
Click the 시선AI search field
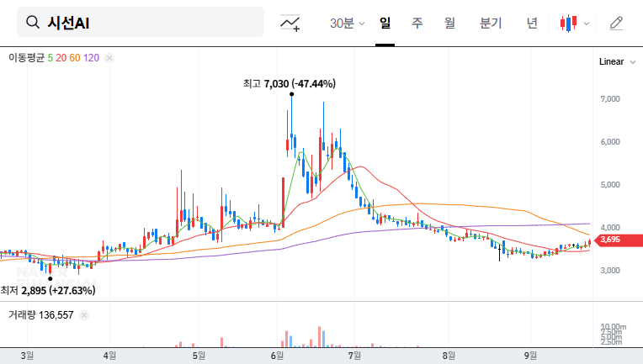point(141,22)
